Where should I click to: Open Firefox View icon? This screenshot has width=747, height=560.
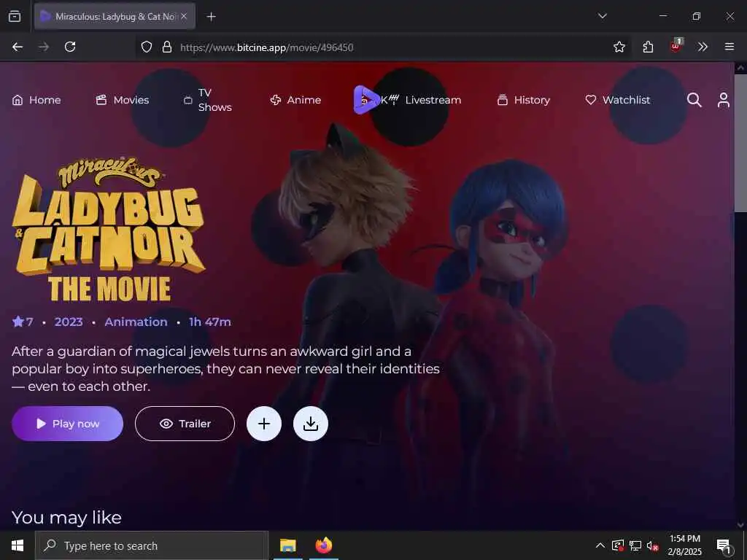point(15,16)
